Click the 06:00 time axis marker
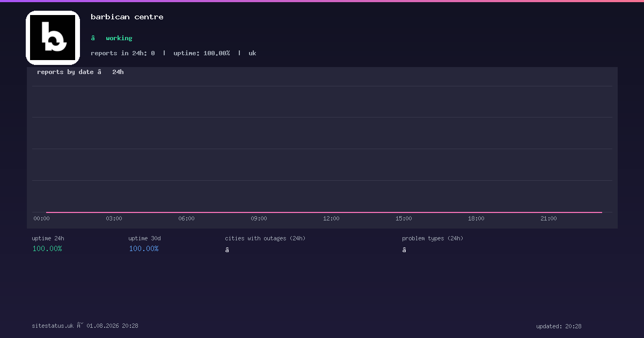This screenshot has height=338, width=644. click(x=186, y=218)
